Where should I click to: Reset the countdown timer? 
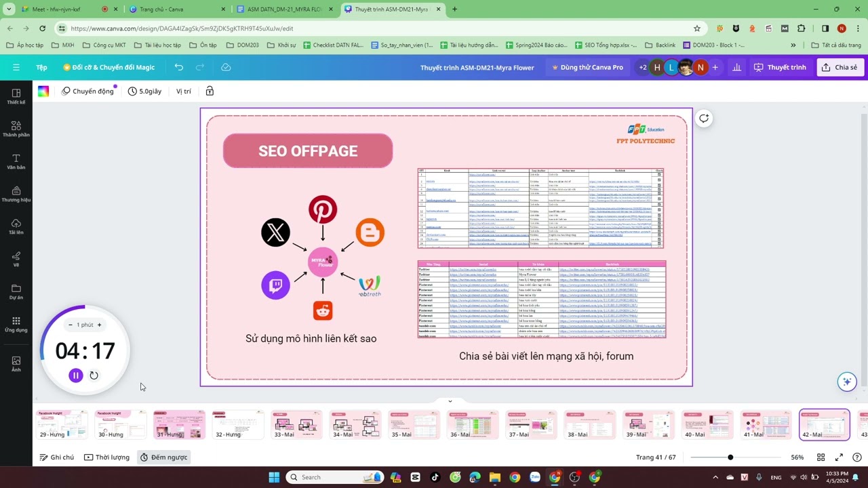[x=94, y=375]
